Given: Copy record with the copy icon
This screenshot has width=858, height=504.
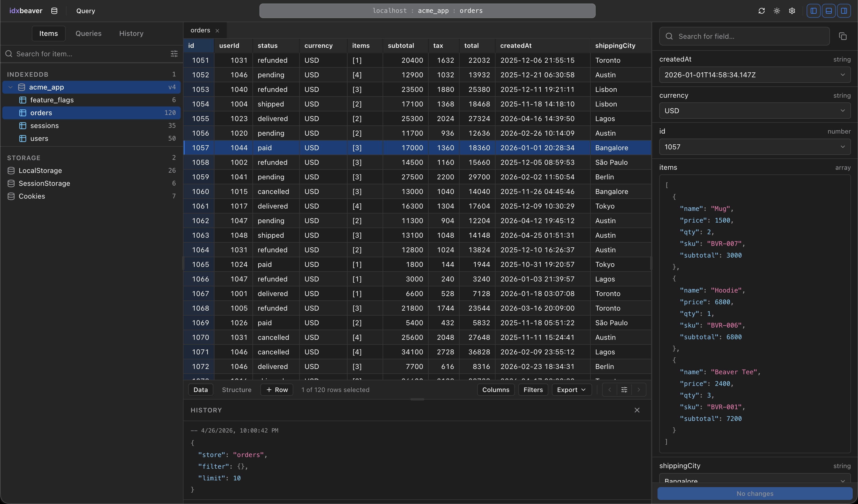Looking at the screenshot, I should point(843,36).
